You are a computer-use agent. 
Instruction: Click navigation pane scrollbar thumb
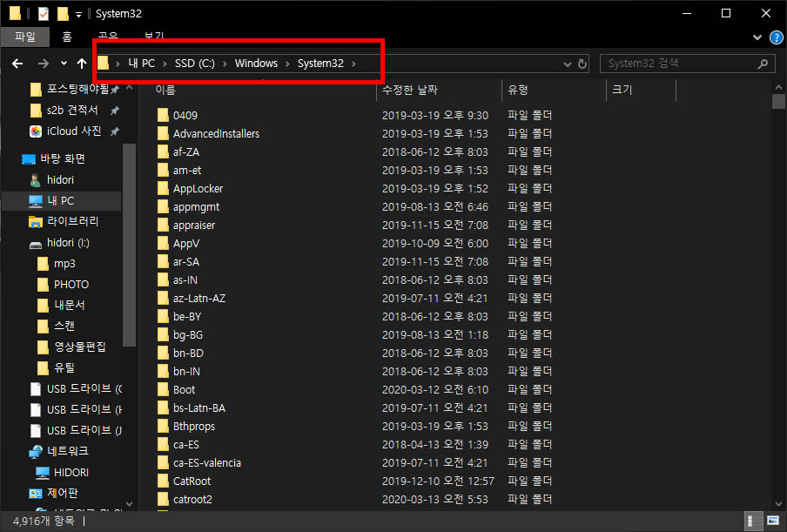click(x=129, y=245)
